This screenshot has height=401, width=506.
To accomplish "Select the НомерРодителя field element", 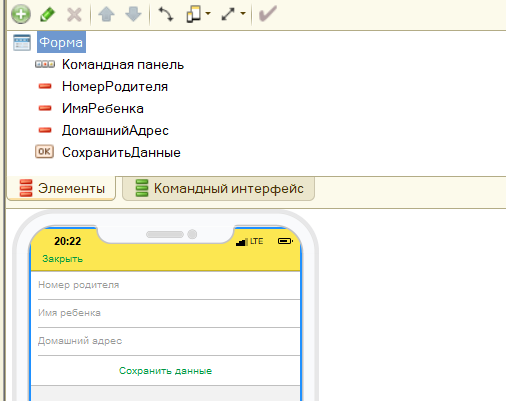I will [115, 87].
